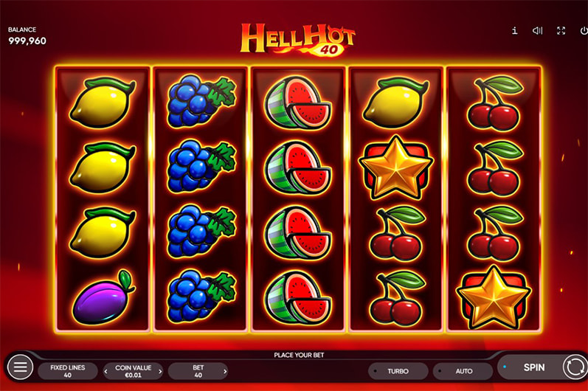588x391 pixels.
Task: Open the Coin Value €0.01 field
Action: (133, 371)
